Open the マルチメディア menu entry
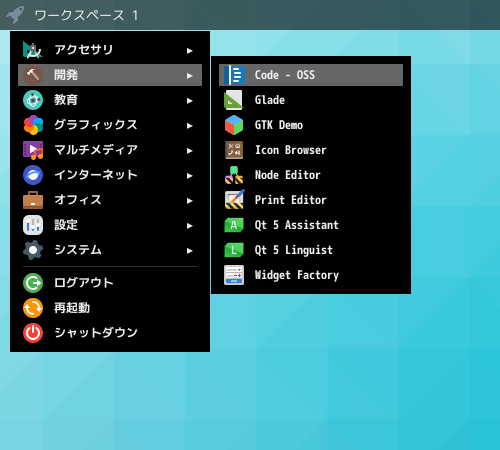This screenshot has width=500, height=450. point(110,150)
